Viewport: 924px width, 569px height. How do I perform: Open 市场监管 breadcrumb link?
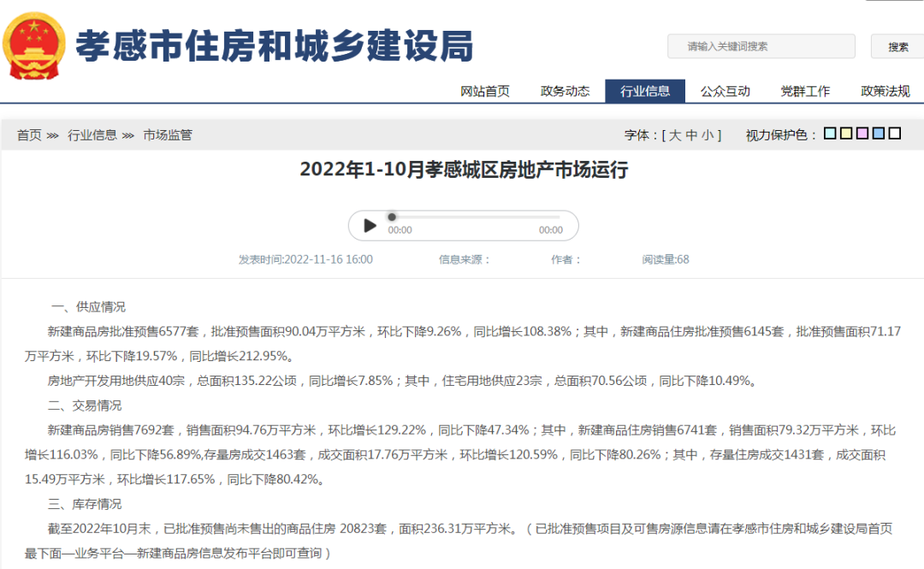[x=168, y=135]
